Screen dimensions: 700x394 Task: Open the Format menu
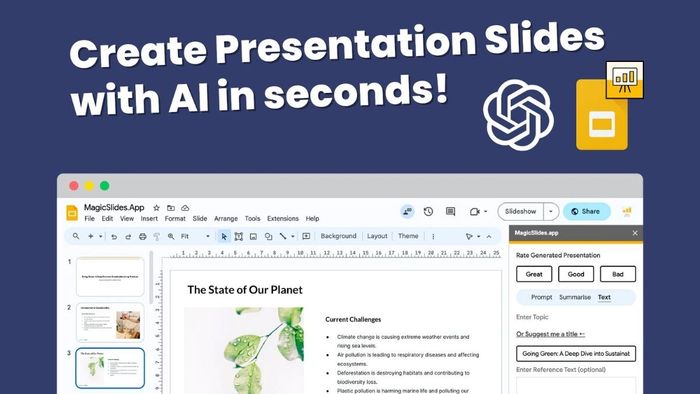[x=175, y=219]
